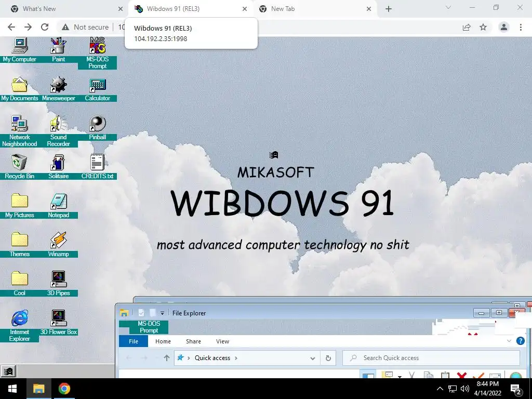This screenshot has height=399, width=532.
Task: Open the network icon in system tray
Action: 453,389
